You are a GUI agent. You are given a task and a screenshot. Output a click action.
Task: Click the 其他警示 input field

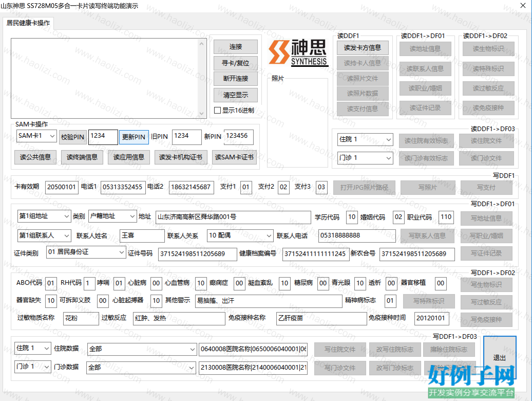point(269,301)
